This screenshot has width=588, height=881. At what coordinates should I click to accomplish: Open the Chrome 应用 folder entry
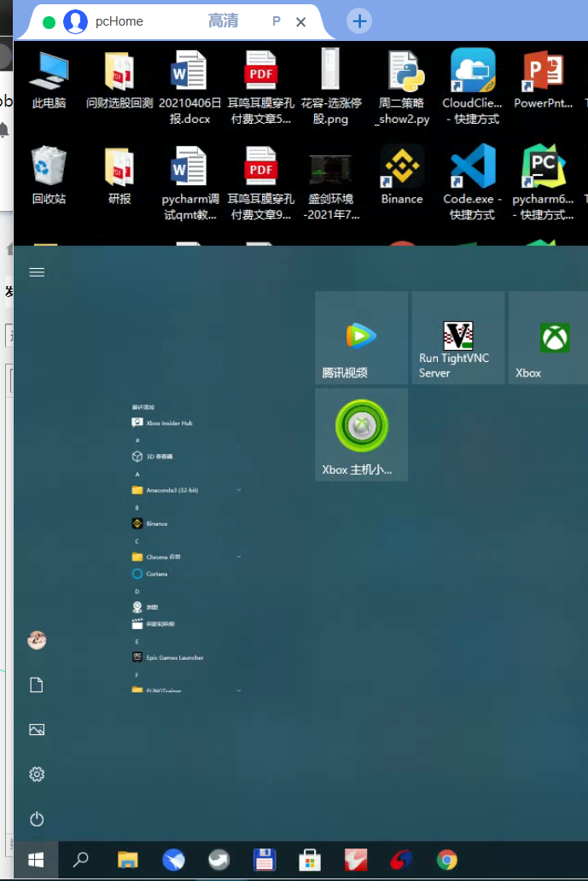click(157, 557)
